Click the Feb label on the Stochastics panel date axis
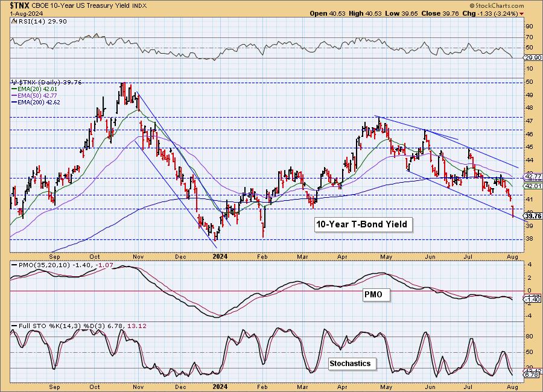 tap(262, 387)
